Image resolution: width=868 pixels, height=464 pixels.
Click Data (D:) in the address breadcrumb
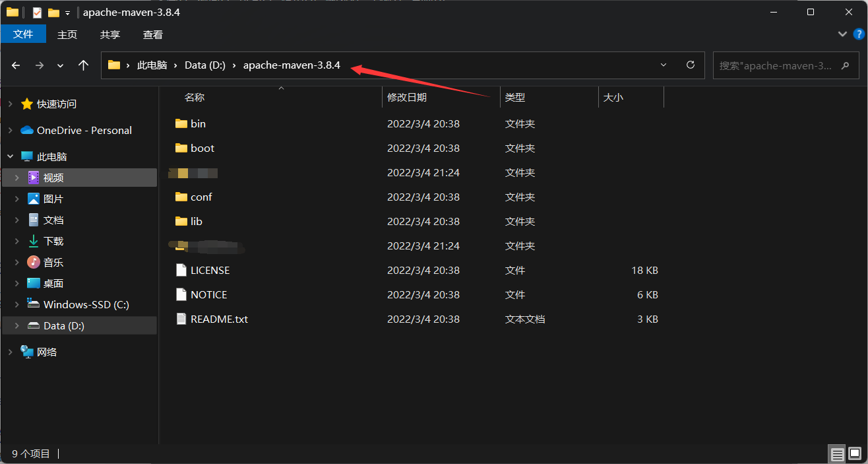click(205, 65)
